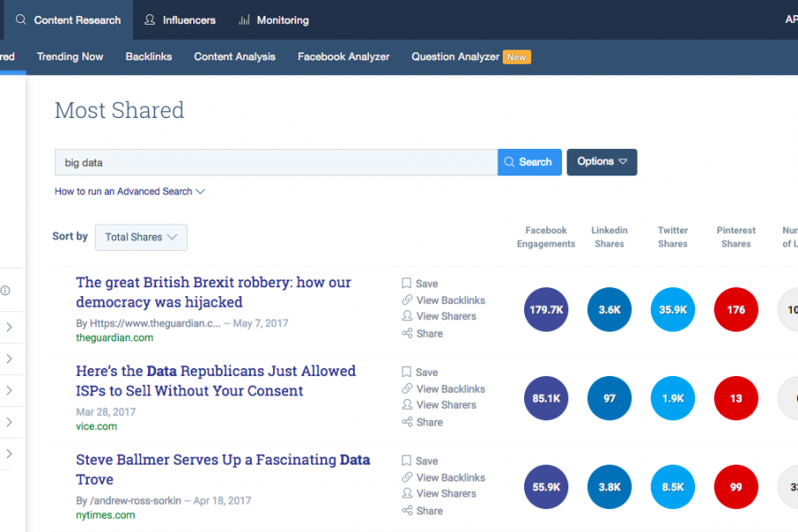798x532 pixels.
Task: Open the Monitoring tab
Action: pos(274,20)
